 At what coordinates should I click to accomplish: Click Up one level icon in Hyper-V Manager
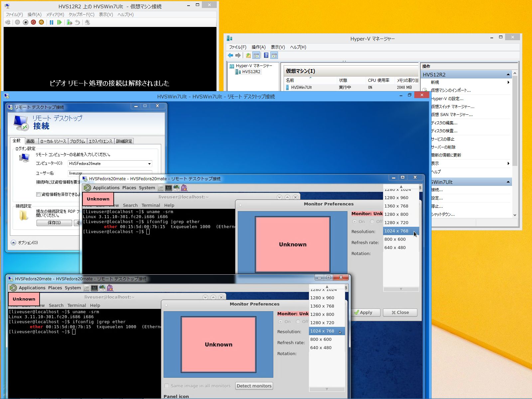pyautogui.click(x=248, y=56)
